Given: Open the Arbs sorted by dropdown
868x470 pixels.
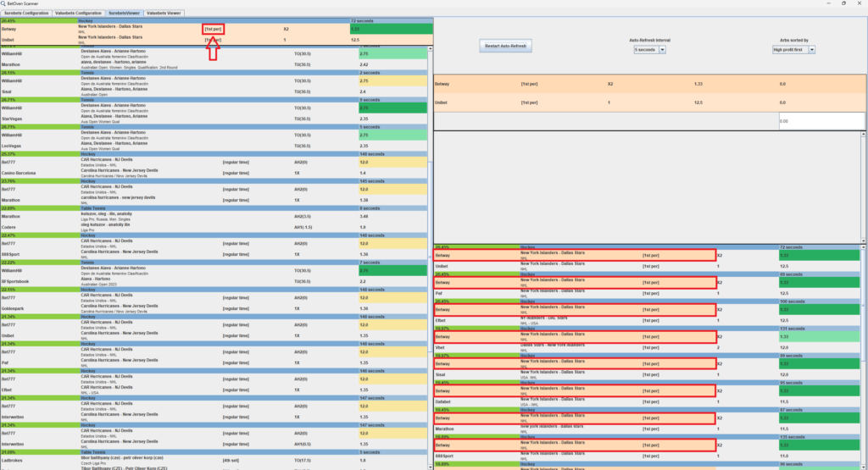Looking at the screenshot, I should pos(793,50).
